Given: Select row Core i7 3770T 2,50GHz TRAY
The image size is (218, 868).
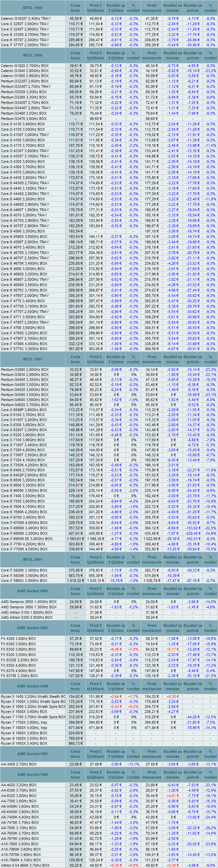Looking at the screenshot, I should pyautogui.click(x=109, y=45).
